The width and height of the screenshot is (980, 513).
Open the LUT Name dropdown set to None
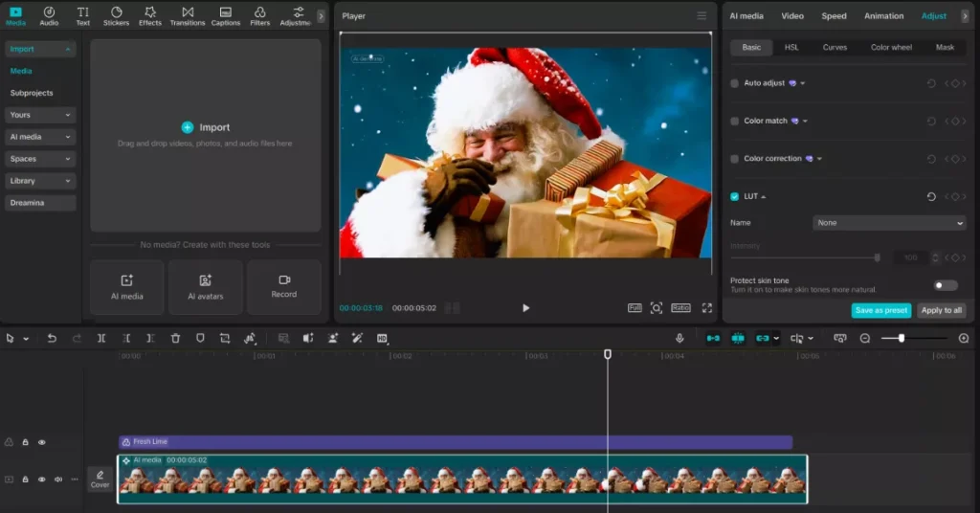point(889,222)
